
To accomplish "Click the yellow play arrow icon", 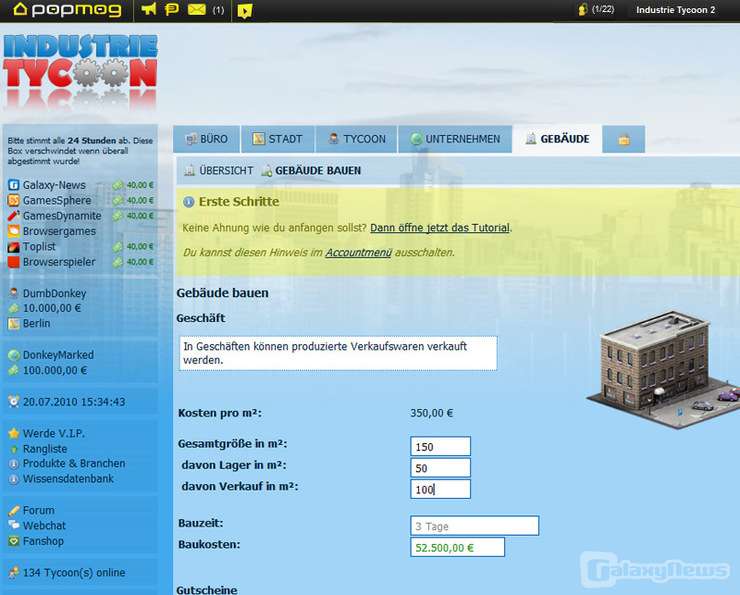I will pos(244,10).
